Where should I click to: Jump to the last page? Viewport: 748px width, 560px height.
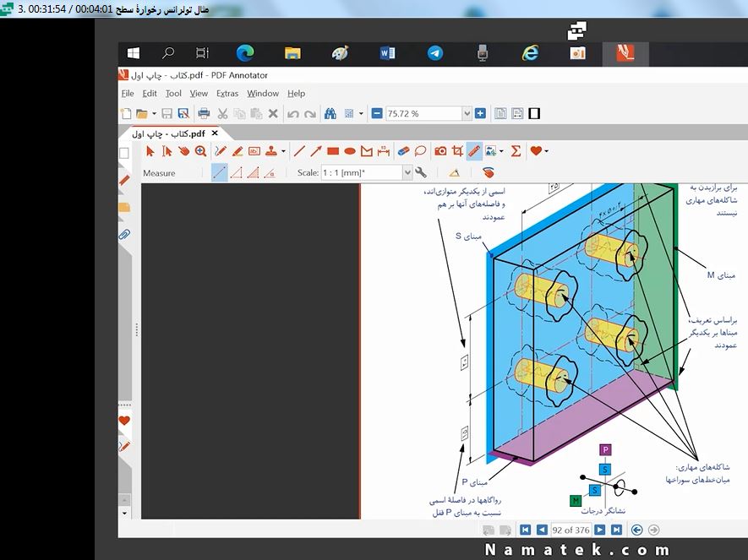[616, 530]
